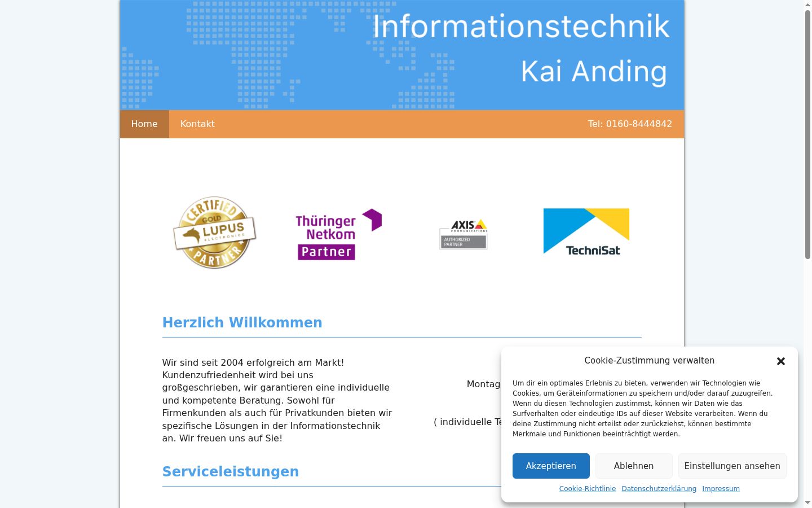Accept cookies with Akzeptieren button
The width and height of the screenshot is (812, 508).
point(551,466)
